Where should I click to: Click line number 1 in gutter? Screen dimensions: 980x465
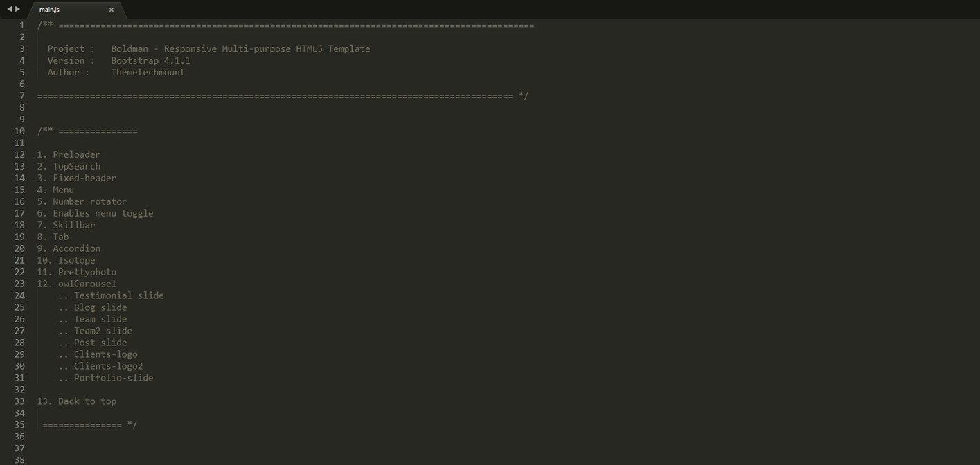point(21,25)
